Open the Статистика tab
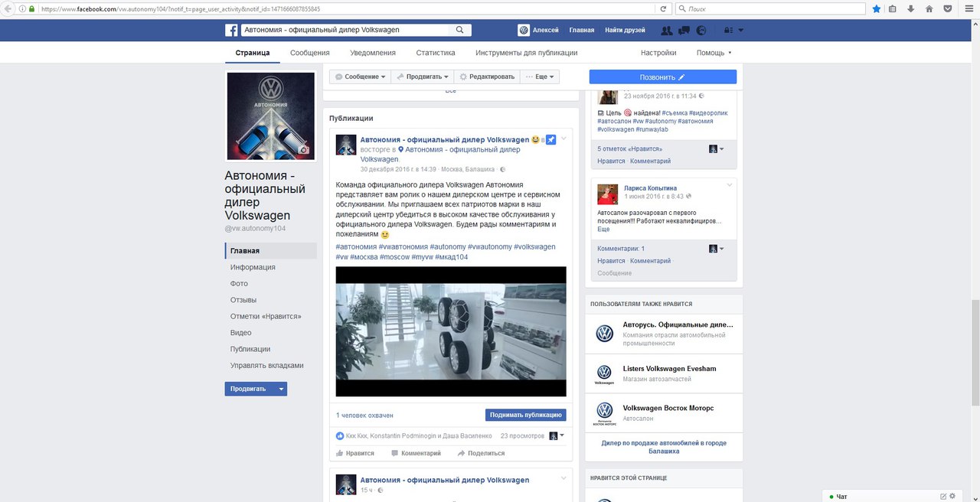This screenshot has height=502, width=980. [x=436, y=53]
